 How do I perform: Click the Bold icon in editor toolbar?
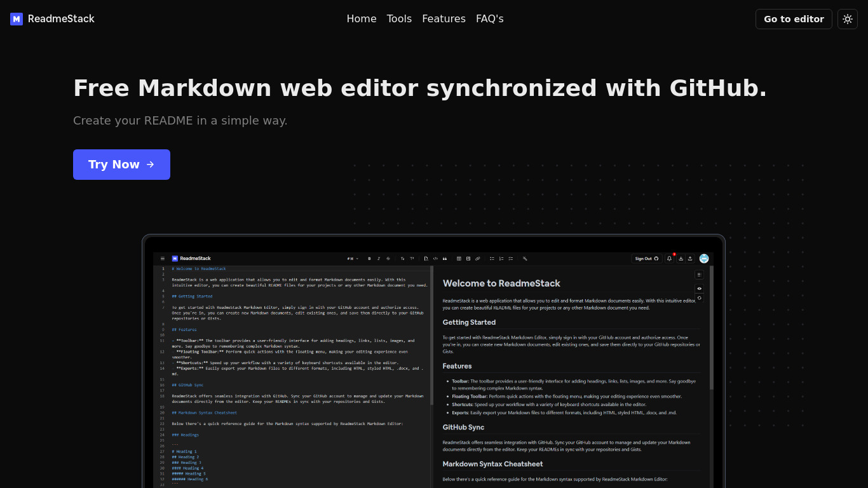click(x=369, y=259)
